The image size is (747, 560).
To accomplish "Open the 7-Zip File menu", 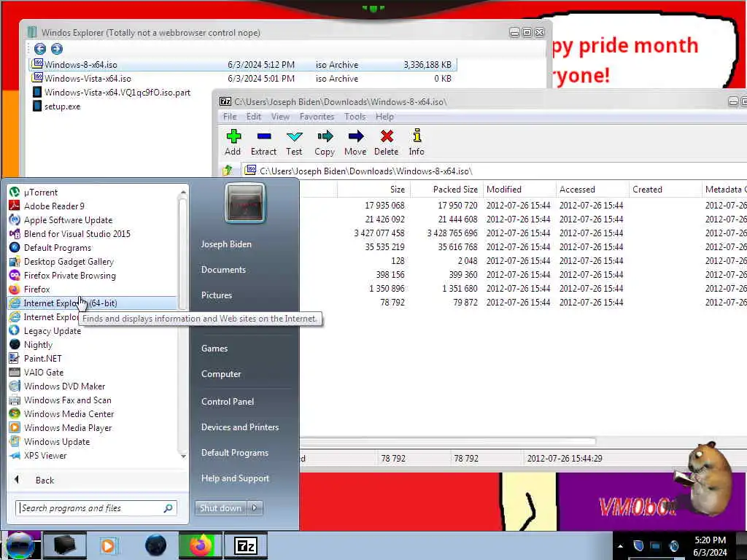I will (x=230, y=117).
